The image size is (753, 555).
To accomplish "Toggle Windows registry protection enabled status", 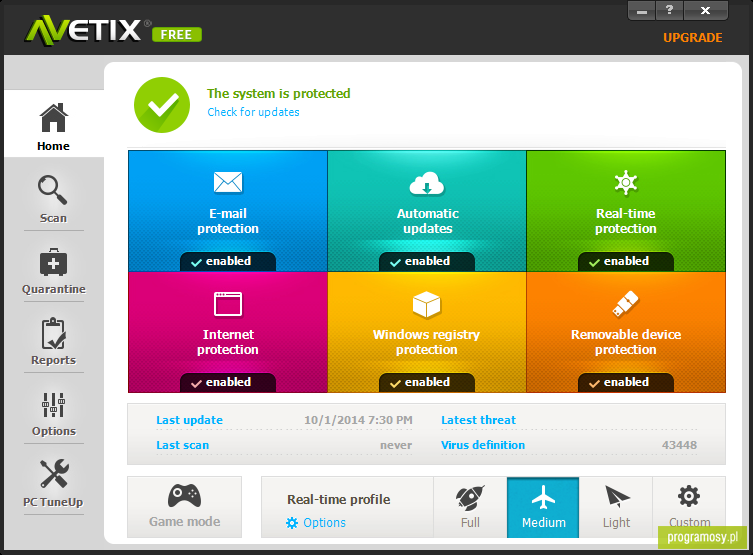I will tap(427, 382).
